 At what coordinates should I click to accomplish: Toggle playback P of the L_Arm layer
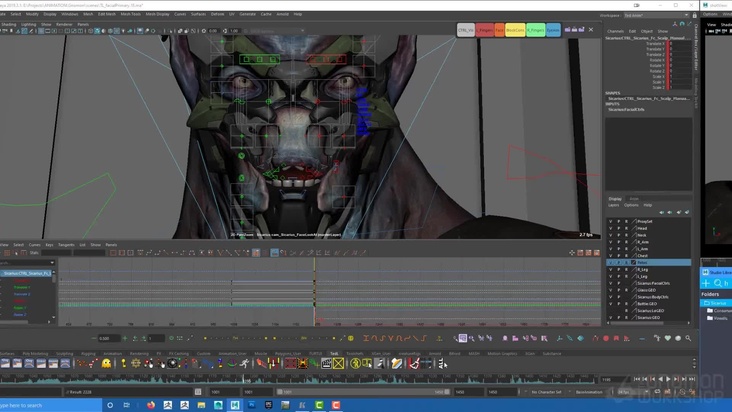(619, 249)
